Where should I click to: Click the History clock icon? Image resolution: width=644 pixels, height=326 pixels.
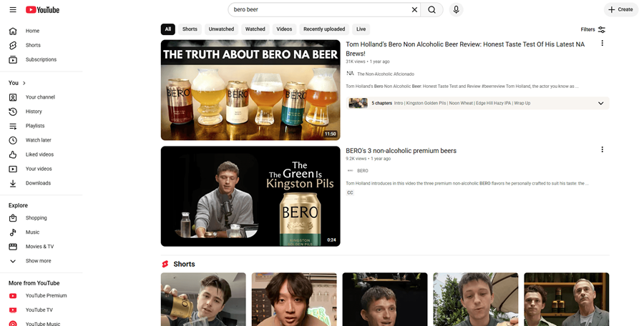[13, 112]
